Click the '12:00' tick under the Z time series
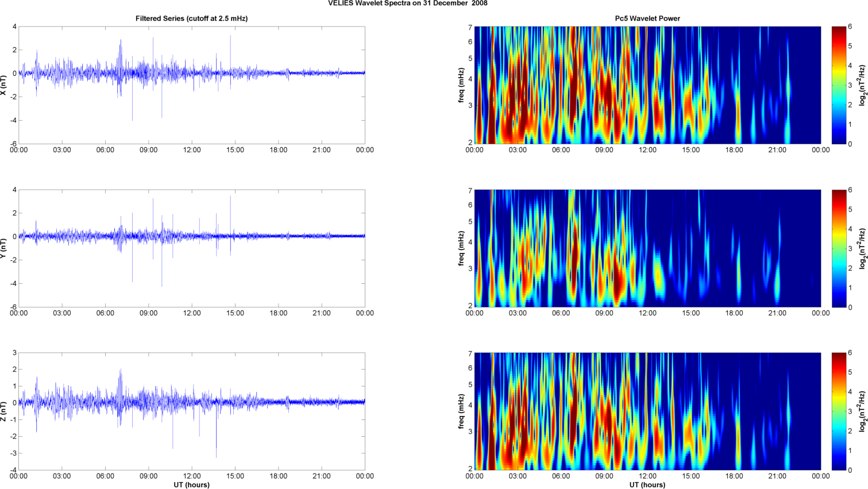The image size is (868, 489). pyautogui.click(x=192, y=476)
